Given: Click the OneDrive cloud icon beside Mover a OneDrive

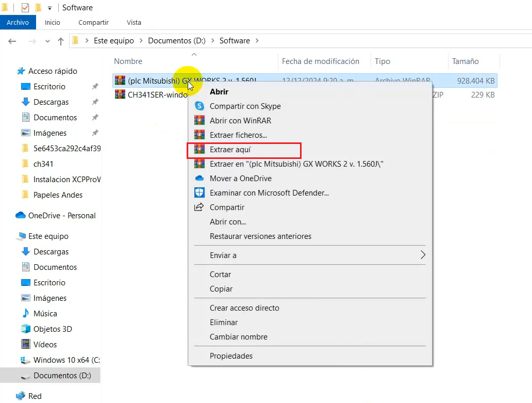Looking at the screenshot, I should [x=199, y=178].
